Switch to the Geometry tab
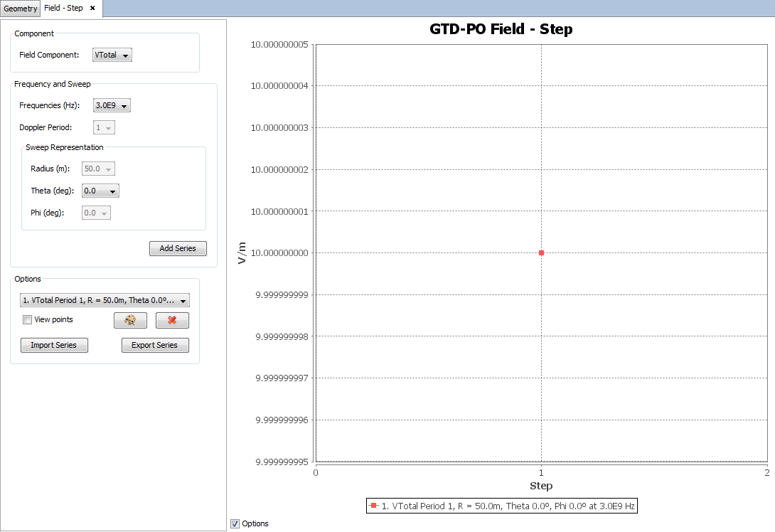Screen dimensions: 775x532 pos(20,9)
